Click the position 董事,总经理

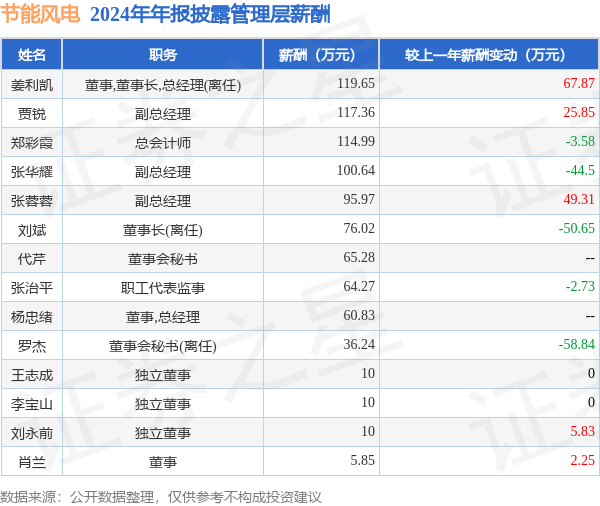163,317
